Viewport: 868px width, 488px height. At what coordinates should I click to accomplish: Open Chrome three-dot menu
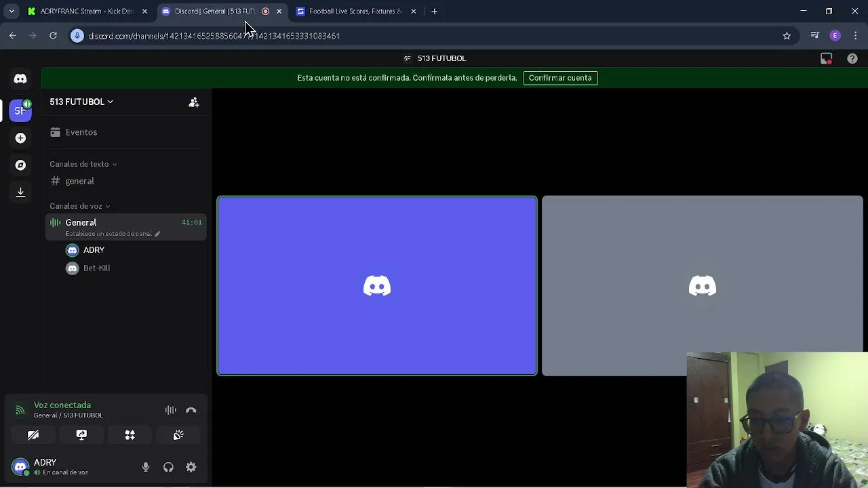856,36
